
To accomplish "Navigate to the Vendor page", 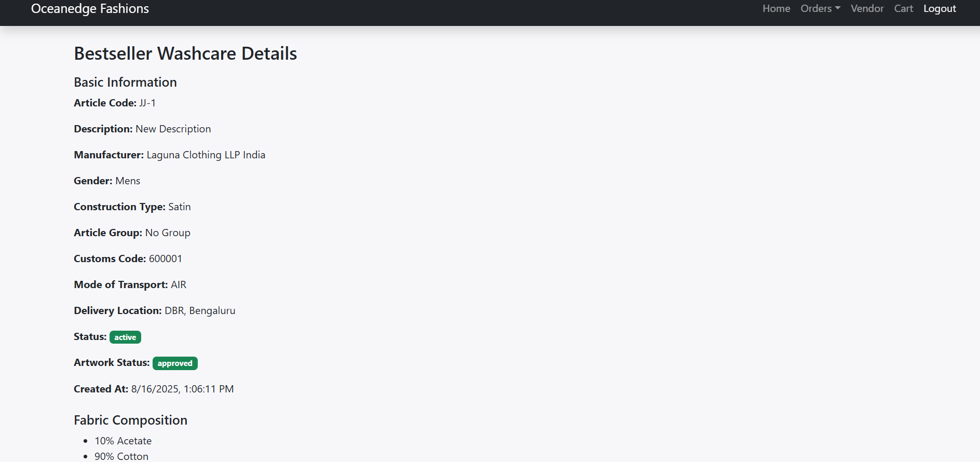I will coord(867,9).
